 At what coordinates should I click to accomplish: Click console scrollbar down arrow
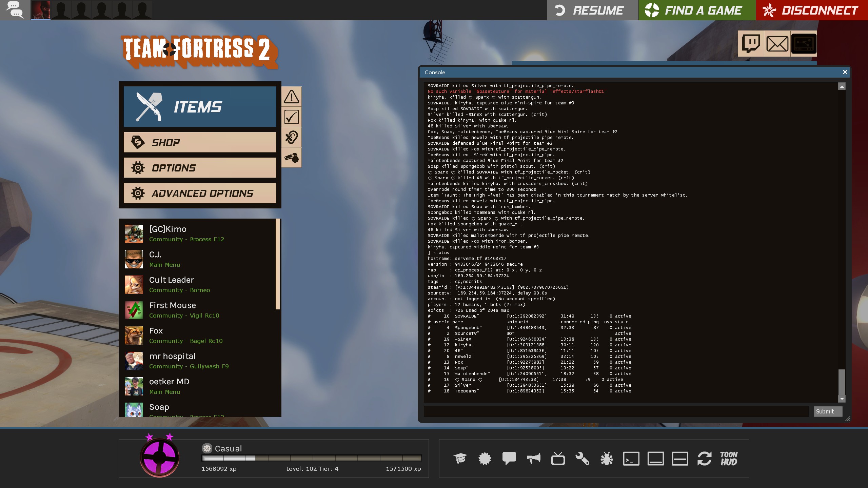(842, 399)
